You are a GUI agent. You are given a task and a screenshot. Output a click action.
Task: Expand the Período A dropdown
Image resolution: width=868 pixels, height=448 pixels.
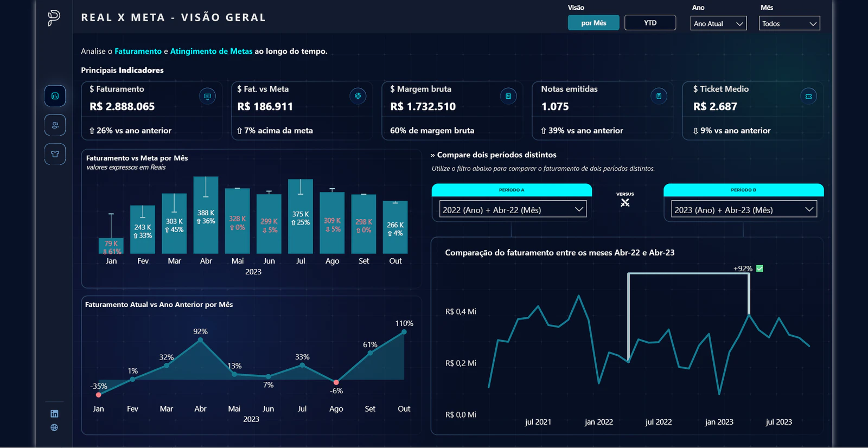click(x=513, y=209)
